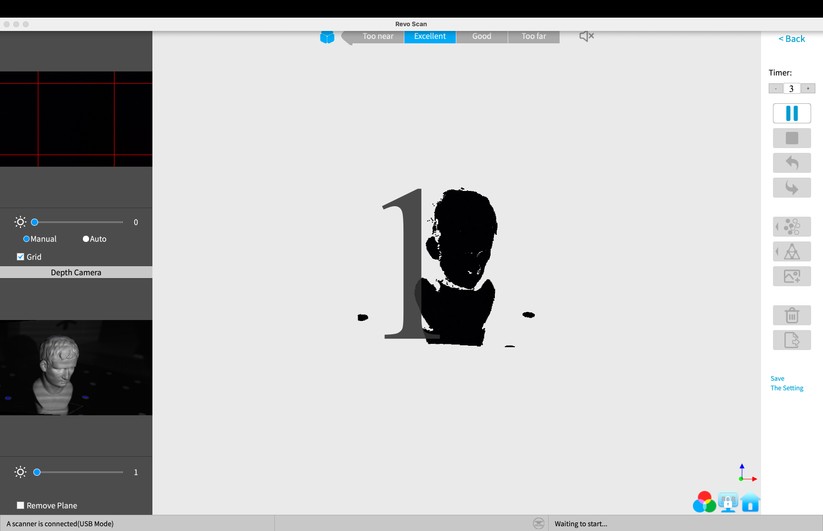This screenshot has height=531, width=823.
Task: Click the RGB color circles icon
Action: (x=704, y=502)
